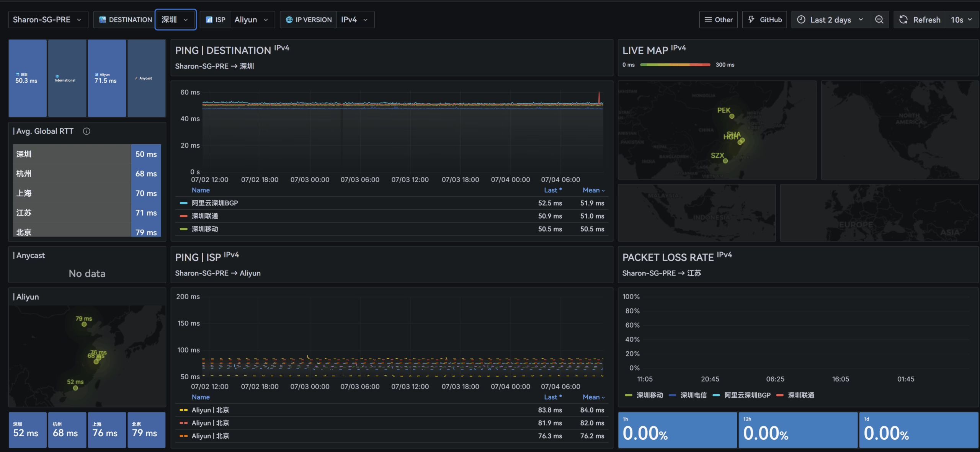Click the 深圳 52 ms bottom stat tile
Viewport: 980px width, 452px height.
28,430
